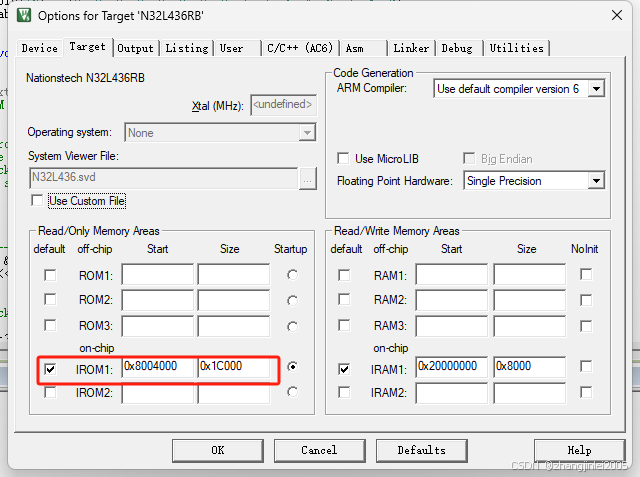
Task: Switch to the Linker tab
Action: tap(411, 48)
